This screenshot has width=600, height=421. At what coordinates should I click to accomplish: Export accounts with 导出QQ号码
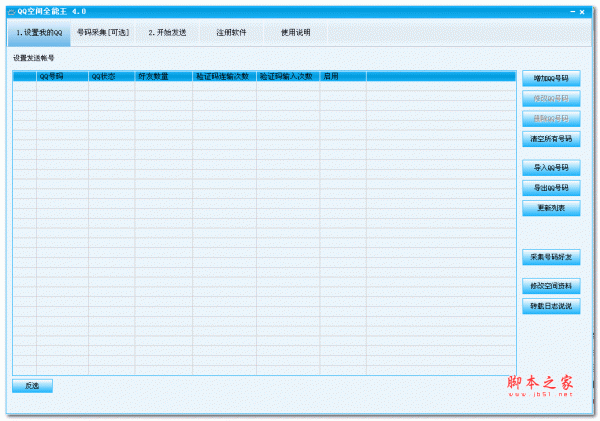click(551, 188)
